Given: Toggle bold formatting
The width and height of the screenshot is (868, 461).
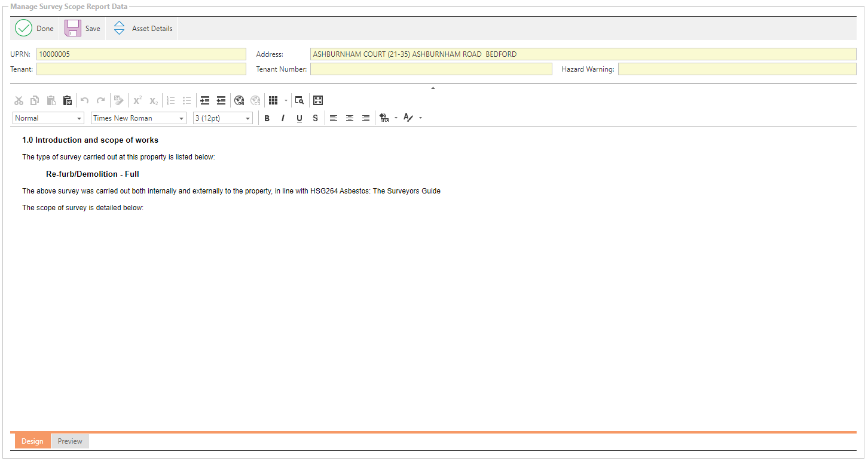Looking at the screenshot, I should tap(267, 118).
